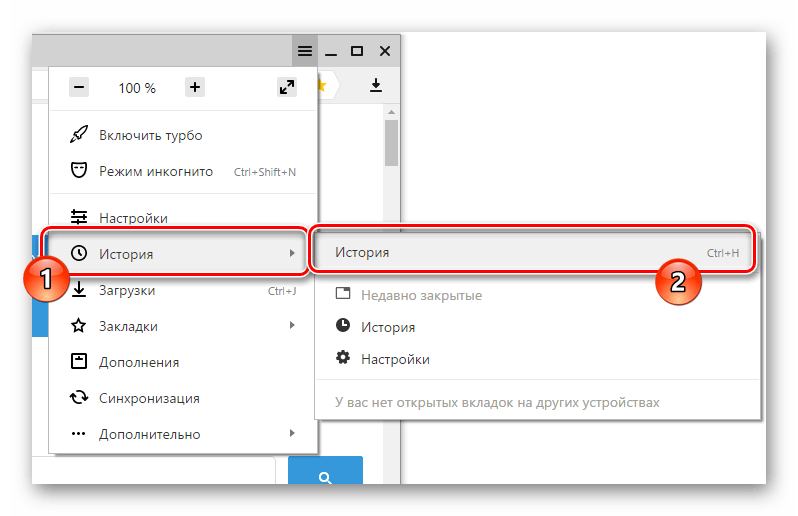The width and height of the screenshot is (798, 516).
Task: Click the zoom in plus button
Action: [x=194, y=88]
